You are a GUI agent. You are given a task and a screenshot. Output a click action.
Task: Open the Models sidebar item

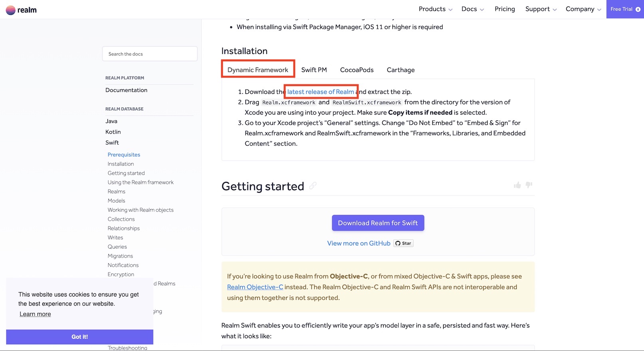click(117, 201)
